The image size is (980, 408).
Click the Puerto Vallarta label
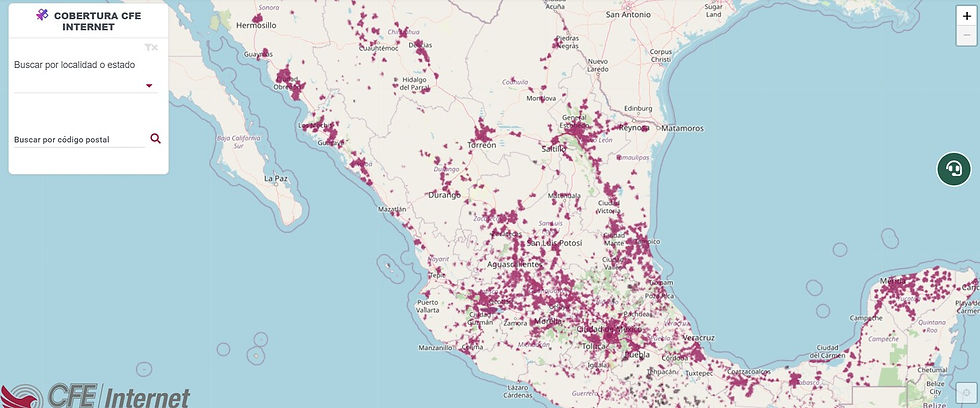428,306
